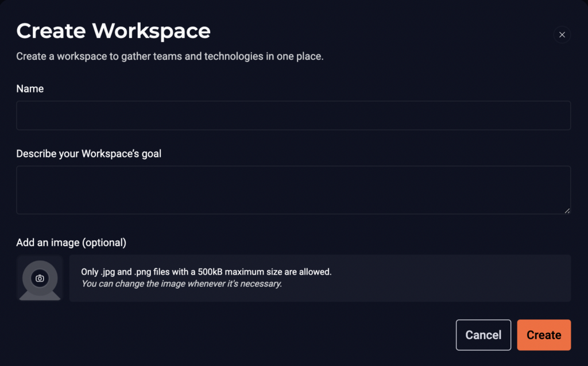Image resolution: width=588 pixels, height=366 pixels.
Task: Click the 'Describe your Workspace's goal' label
Action: coord(89,153)
